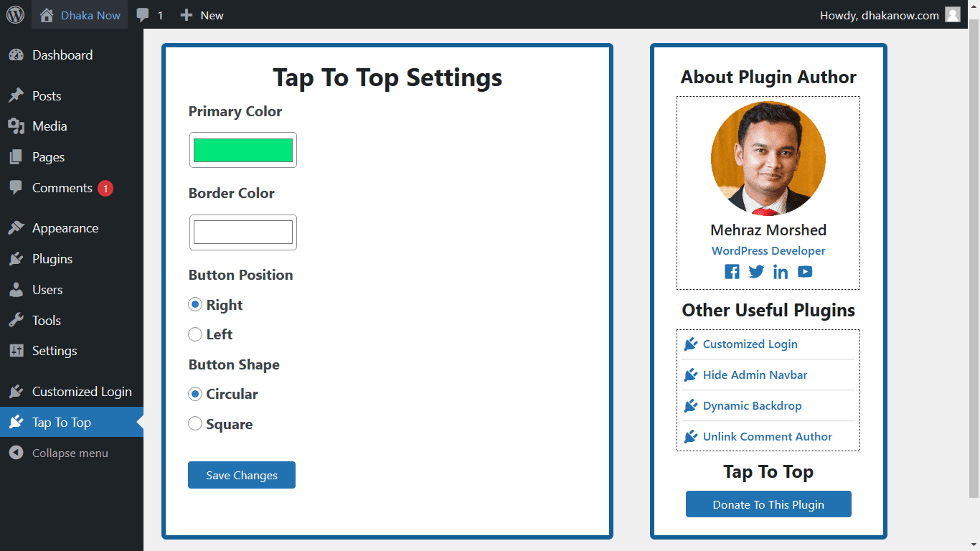
Task: Click the Users person icon
Action: [16, 290]
